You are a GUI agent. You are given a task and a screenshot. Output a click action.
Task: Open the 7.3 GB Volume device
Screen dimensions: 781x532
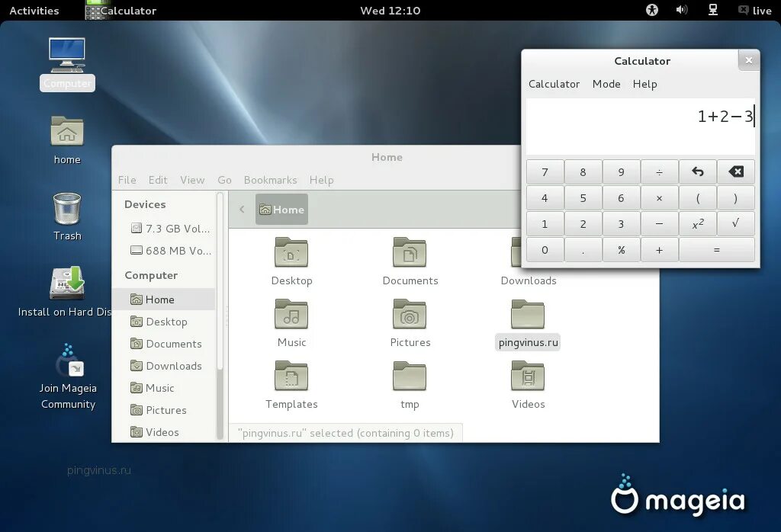(170, 229)
